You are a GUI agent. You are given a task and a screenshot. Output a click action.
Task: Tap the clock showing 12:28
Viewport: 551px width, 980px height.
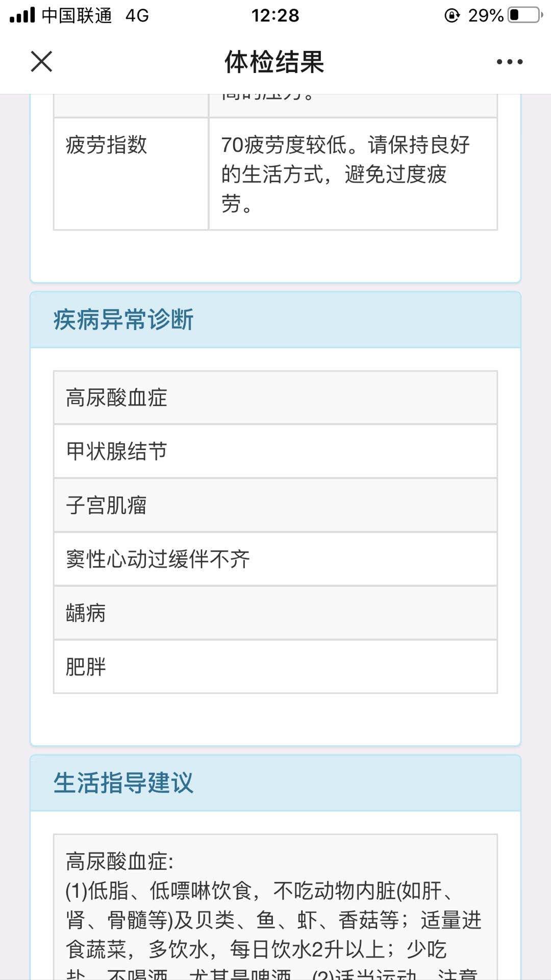click(x=275, y=15)
